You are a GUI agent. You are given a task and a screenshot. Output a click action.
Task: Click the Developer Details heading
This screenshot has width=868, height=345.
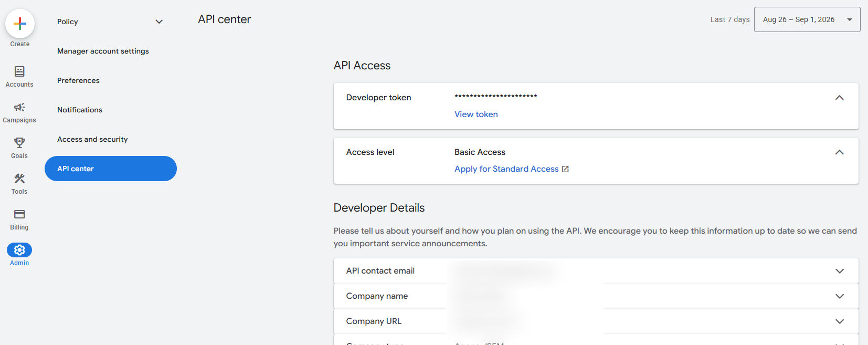click(x=379, y=208)
